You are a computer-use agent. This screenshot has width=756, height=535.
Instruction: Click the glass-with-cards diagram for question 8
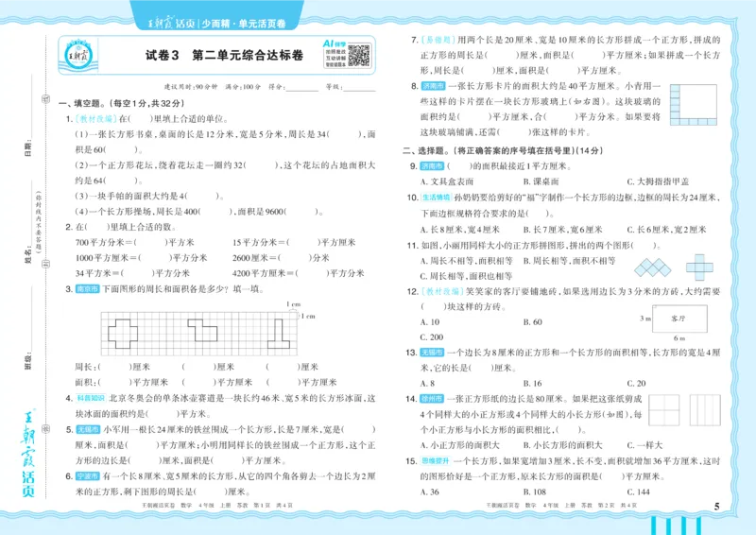coord(694,105)
